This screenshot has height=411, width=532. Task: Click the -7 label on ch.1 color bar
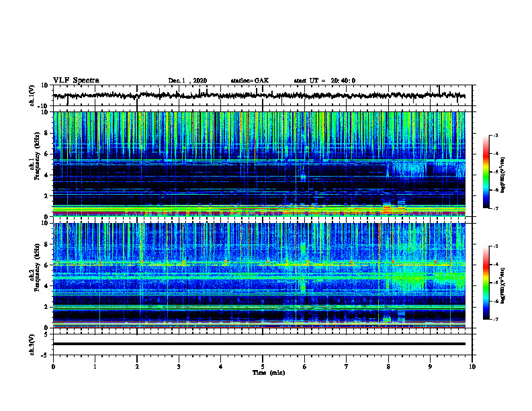click(496, 208)
